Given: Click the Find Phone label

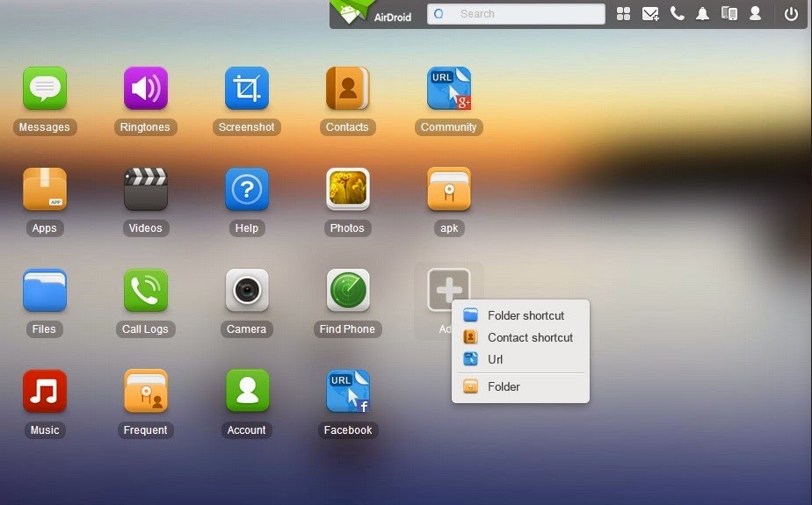Looking at the screenshot, I should click(x=347, y=329).
